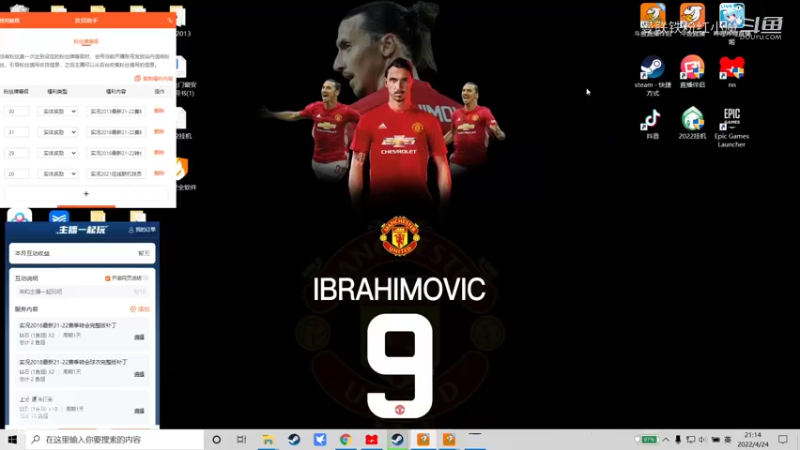Edit the 实况2018最新21-22 service item
Screen dimensions: 800x450
(x=139, y=374)
